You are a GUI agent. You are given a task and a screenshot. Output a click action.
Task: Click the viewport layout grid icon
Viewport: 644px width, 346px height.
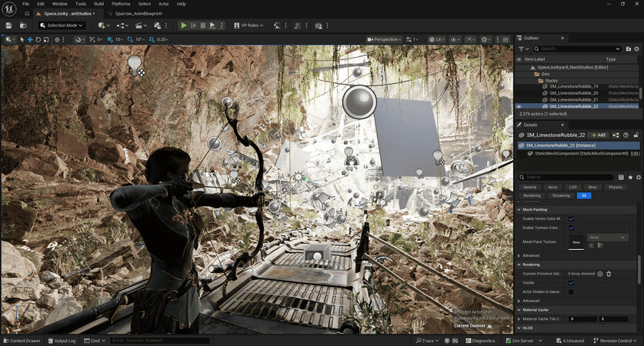pyautogui.click(x=506, y=40)
